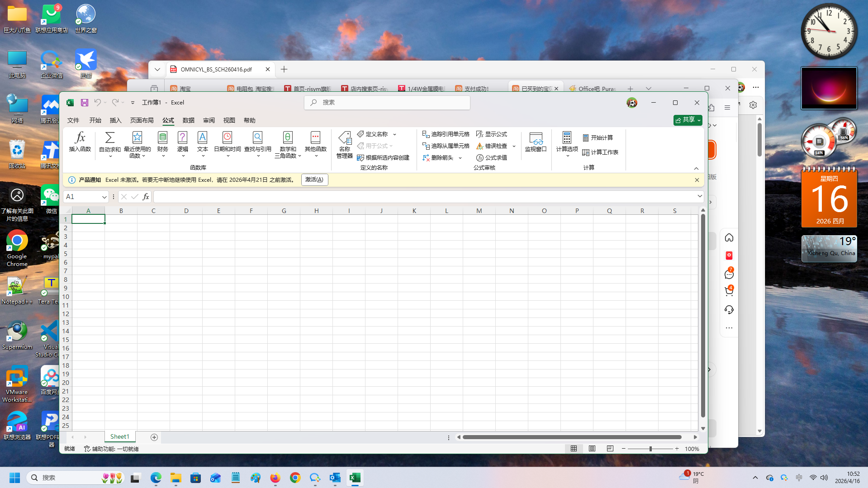This screenshot has height=488, width=868.
Task: Select the Sheet1 worksheet tab
Action: pos(119,437)
